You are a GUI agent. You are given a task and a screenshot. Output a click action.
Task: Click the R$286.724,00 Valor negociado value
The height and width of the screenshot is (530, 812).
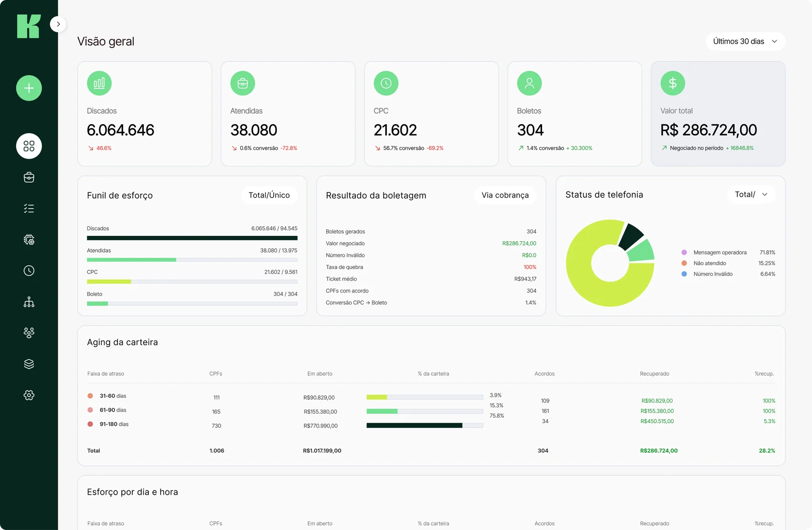point(519,244)
